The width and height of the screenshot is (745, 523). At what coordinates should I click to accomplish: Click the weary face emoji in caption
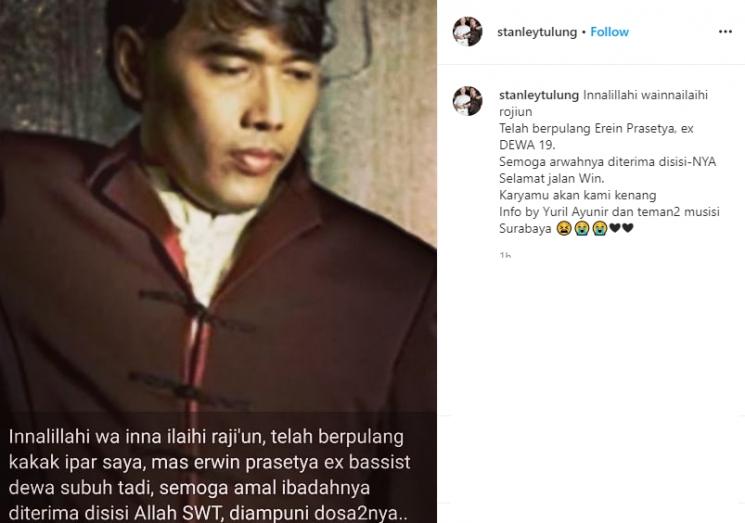pos(564,229)
